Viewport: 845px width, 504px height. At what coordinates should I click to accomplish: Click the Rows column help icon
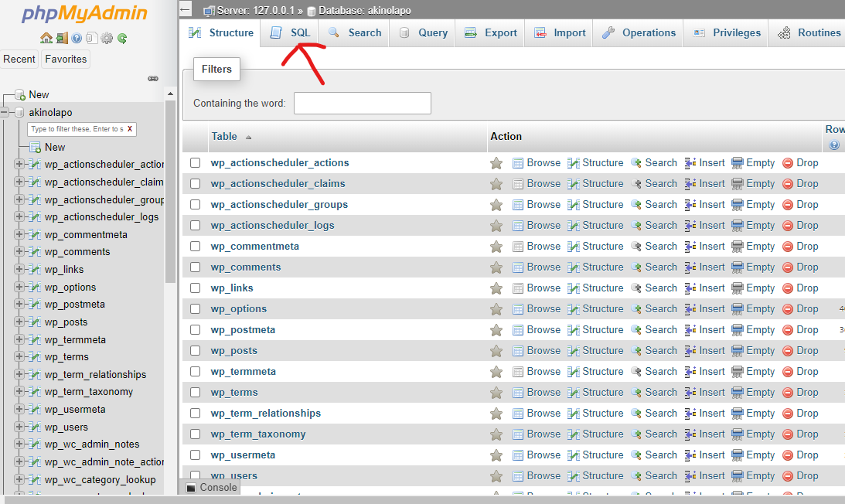834,145
